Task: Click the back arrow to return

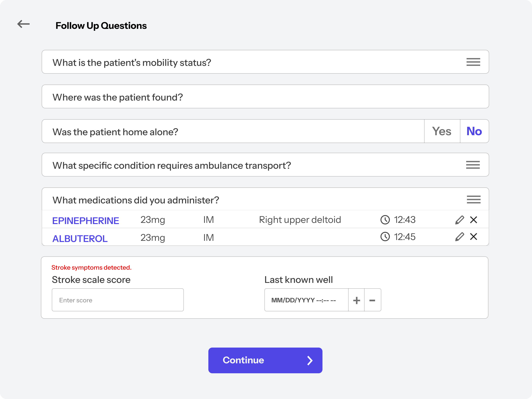Action: [23, 24]
